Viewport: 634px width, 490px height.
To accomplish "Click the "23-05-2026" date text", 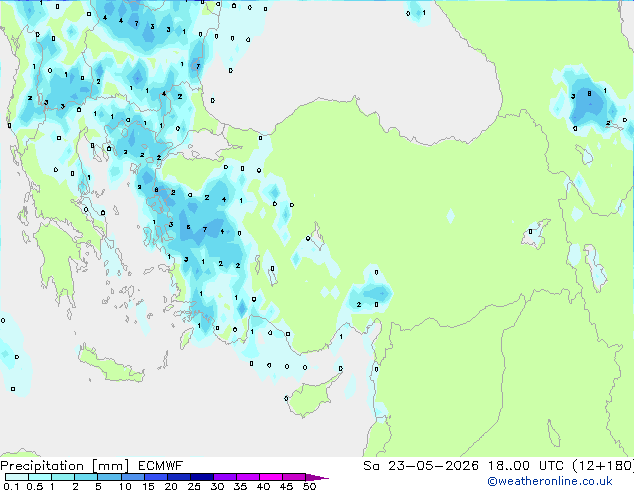I will click(433, 466).
